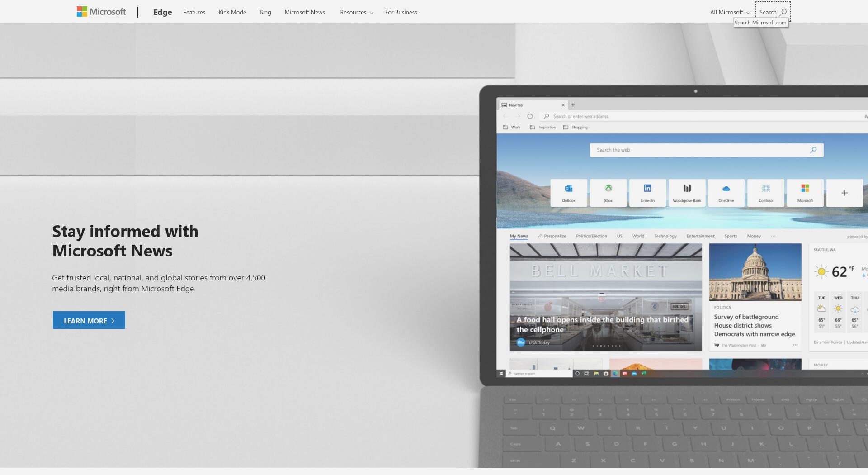Go to Features in the navigation bar
This screenshot has width=868, height=475.
coord(194,12)
